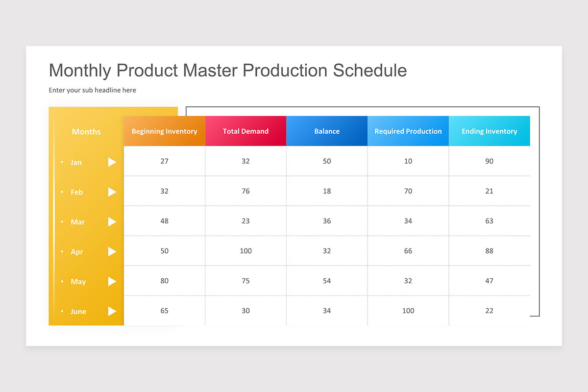The height and width of the screenshot is (392, 588).
Task: Click the white arrow beside Apr
Action: 112,251
